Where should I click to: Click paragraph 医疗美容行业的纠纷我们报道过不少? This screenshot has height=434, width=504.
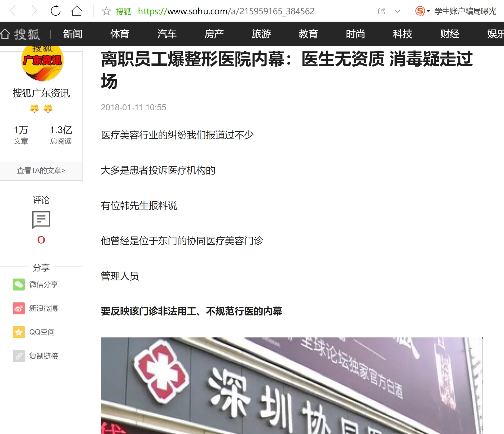point(177,135)
